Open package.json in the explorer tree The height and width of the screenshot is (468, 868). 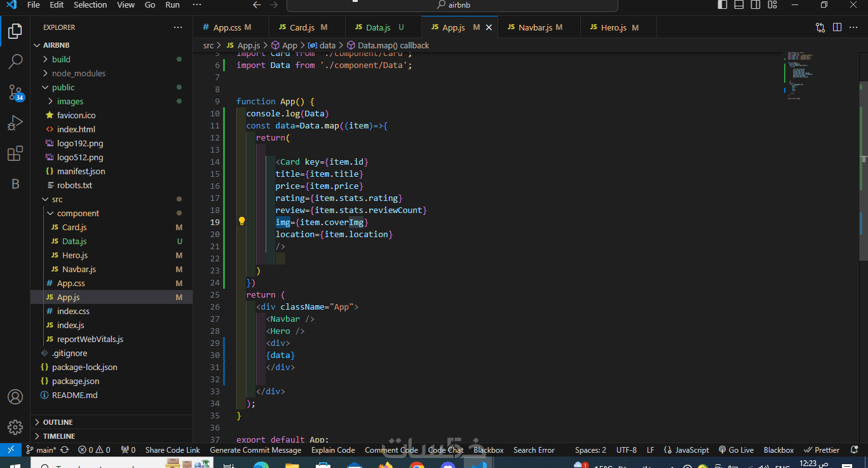pos(111,381)
